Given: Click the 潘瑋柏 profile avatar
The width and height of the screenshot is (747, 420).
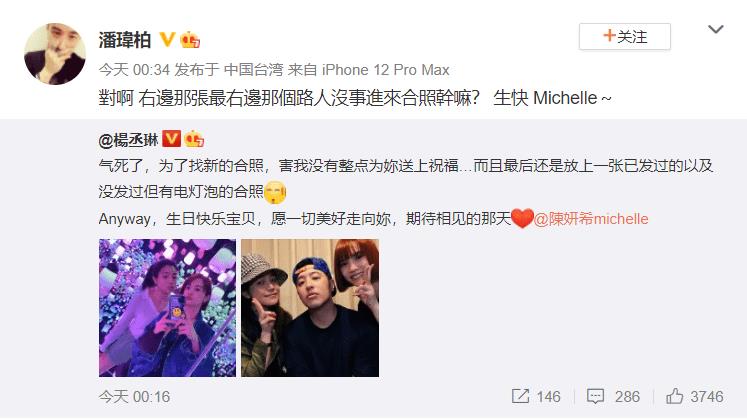Looking at the screenshot, I should (55, 54).
